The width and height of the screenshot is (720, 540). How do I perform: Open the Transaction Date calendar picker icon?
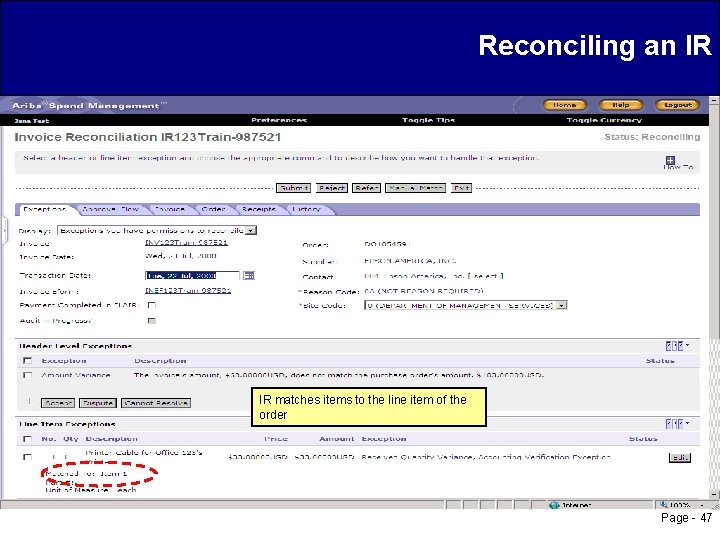(248, 276)
